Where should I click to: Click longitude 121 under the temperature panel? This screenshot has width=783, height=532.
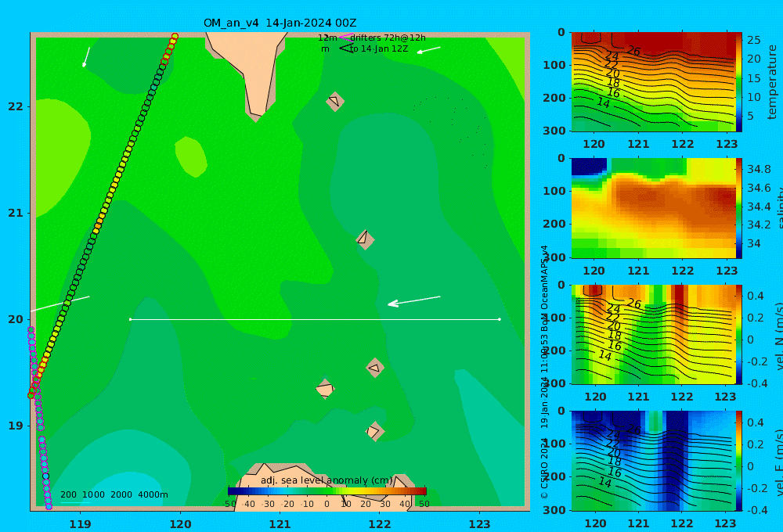[638, 144]
